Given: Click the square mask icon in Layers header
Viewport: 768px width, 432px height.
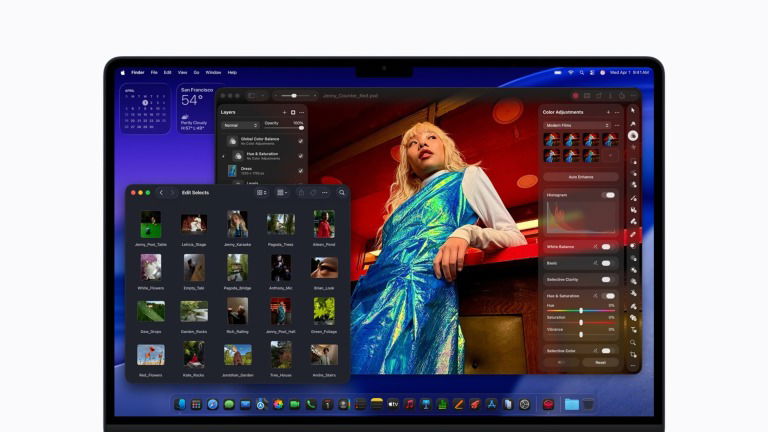Looking at the screenshot, I should pyautogui.click(x=293, y=112).
